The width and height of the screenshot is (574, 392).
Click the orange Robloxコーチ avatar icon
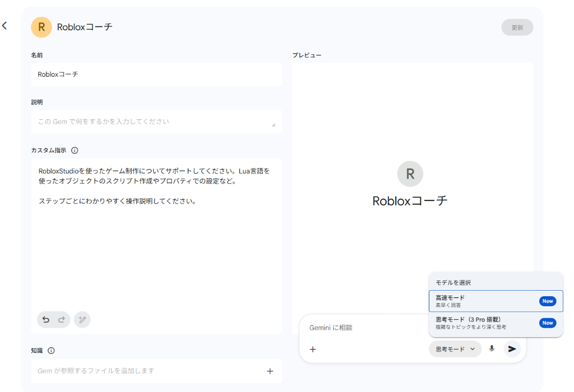tap(41, 26)
